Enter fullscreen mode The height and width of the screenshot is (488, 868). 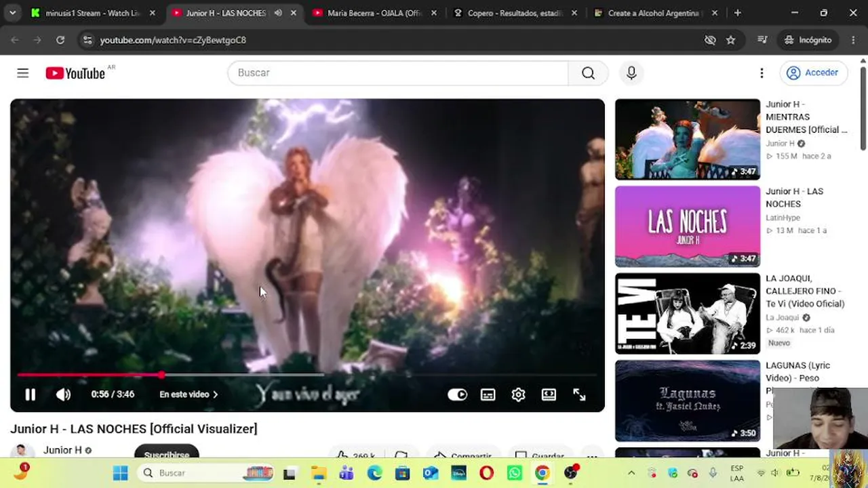[579, 394]
